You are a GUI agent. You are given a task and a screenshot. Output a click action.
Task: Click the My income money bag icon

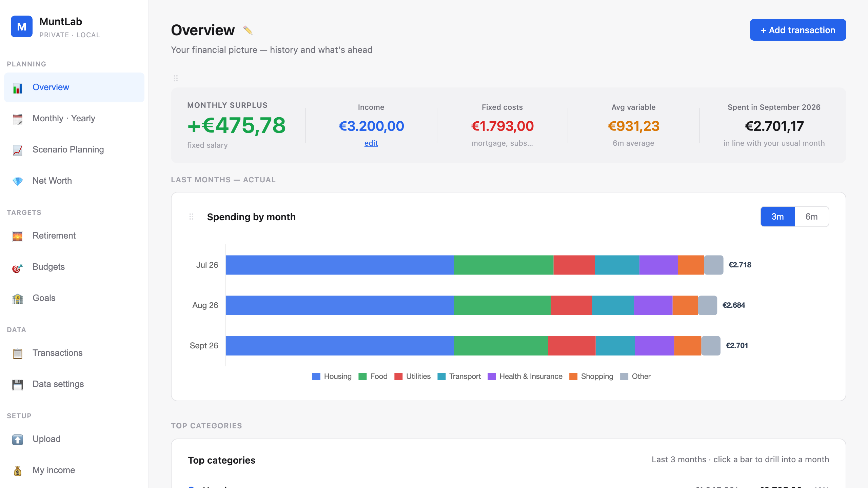pyautogui.click(x=18, y=471)
